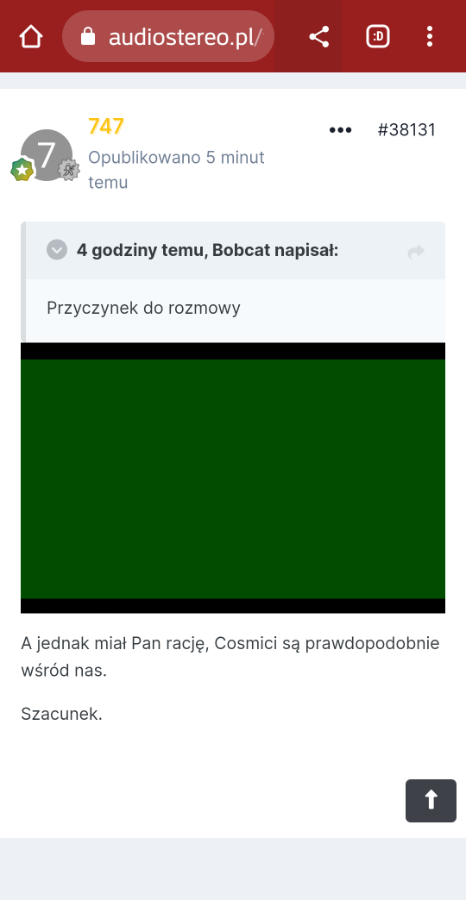Open the 747 username profile link
This screenshot has height=900, width=466.
click(x=106, y=126)
